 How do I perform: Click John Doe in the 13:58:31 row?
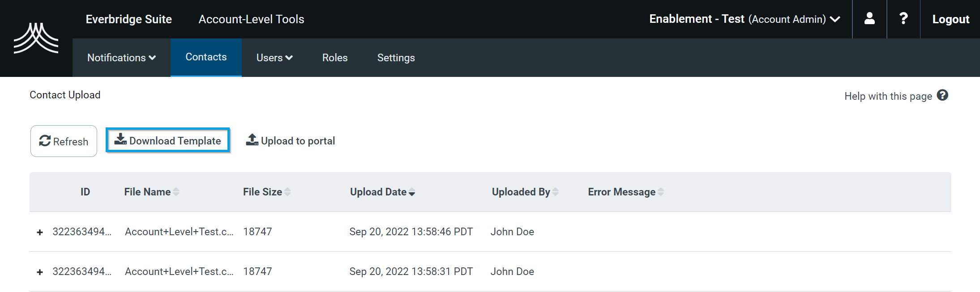(x=512, y=271)
